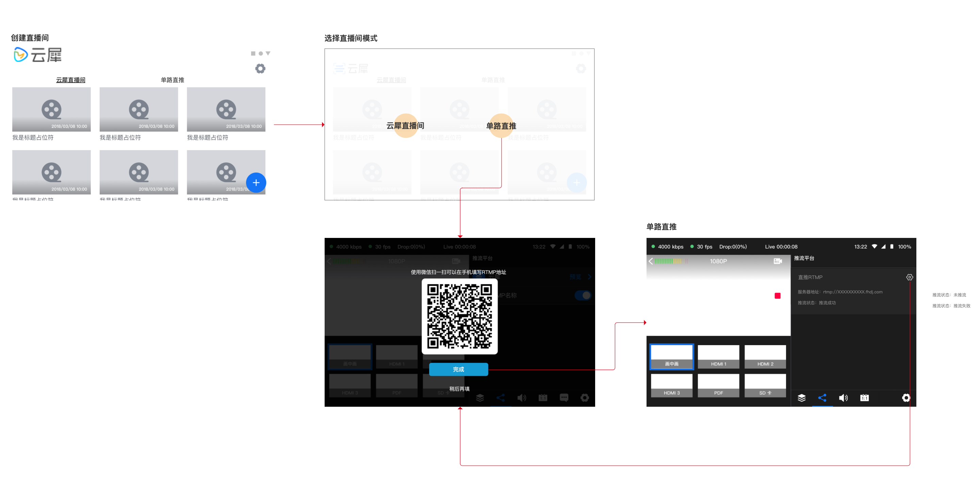
Task: Select SD 卡 source in 单路直推 screen
Action: click(765, 385)
